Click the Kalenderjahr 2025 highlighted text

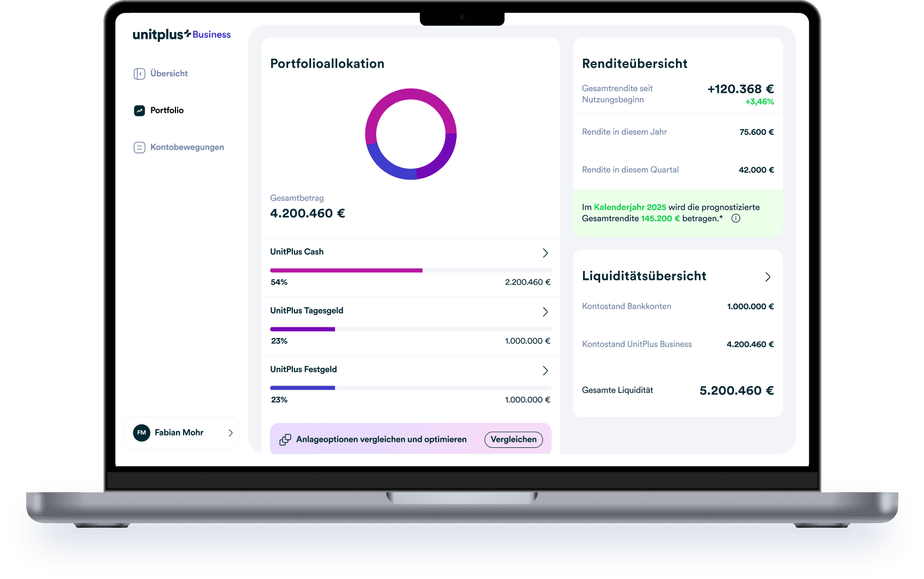tap(630, 207)
